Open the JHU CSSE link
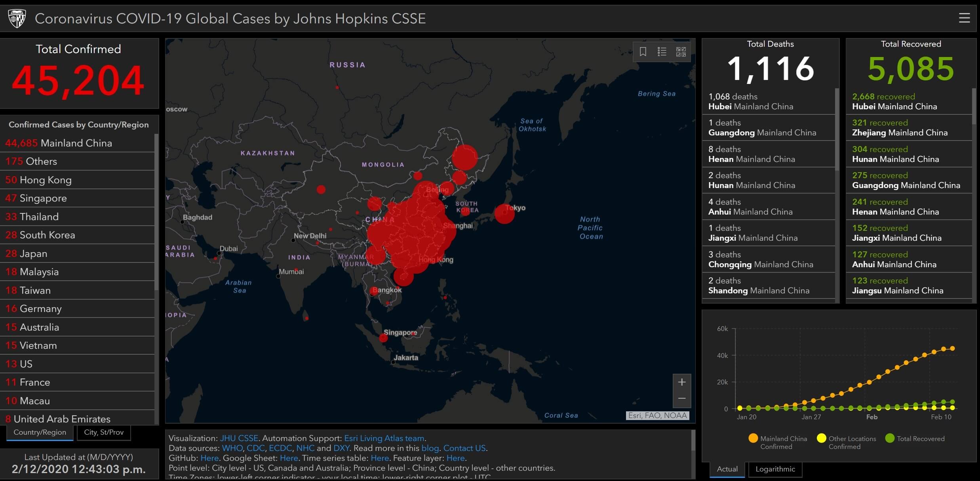This screenshot has width=980, height=481. (x=239, y=438)
